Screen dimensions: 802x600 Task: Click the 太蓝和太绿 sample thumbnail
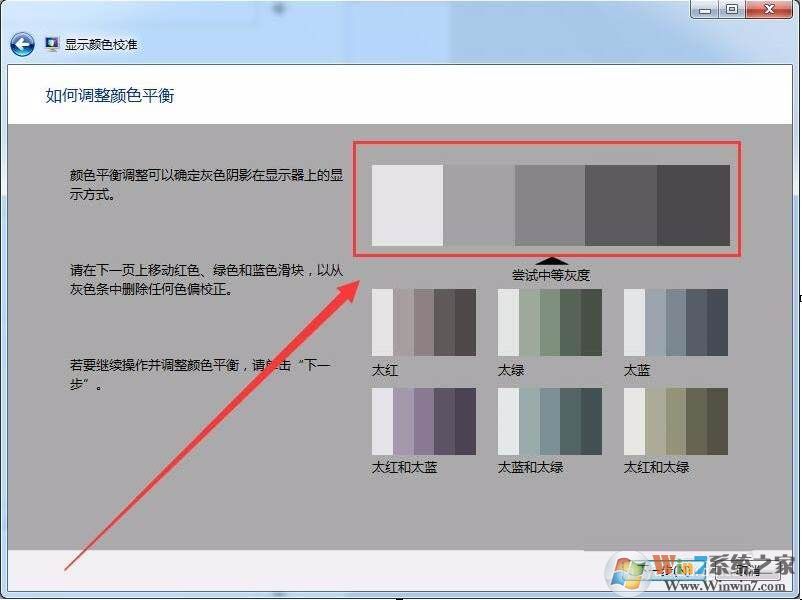(x=549, y=421)
